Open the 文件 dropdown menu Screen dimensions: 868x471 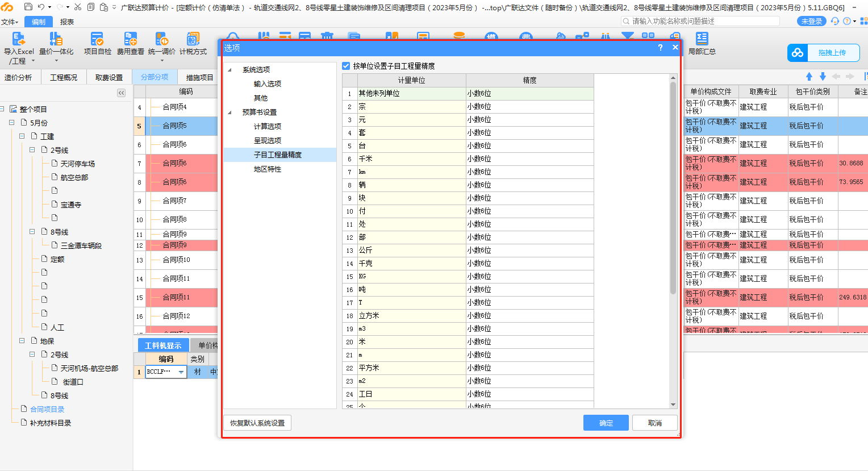[10, 22]
